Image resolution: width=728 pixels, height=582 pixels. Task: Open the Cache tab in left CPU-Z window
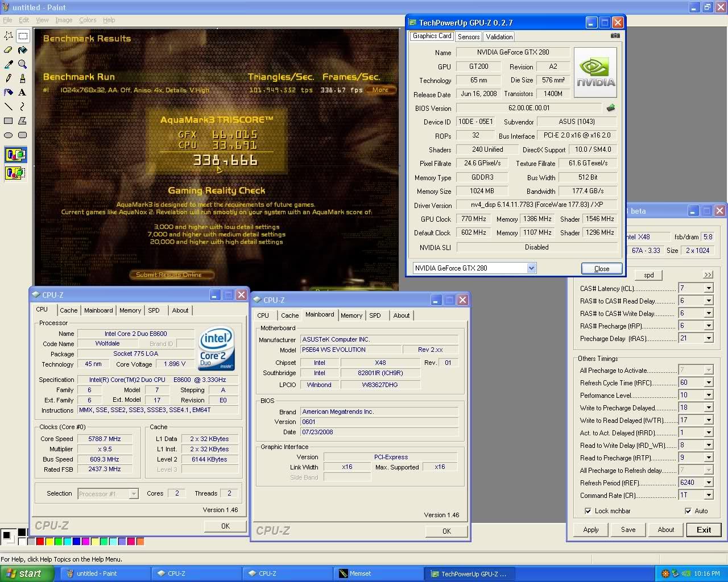[69, 310]
